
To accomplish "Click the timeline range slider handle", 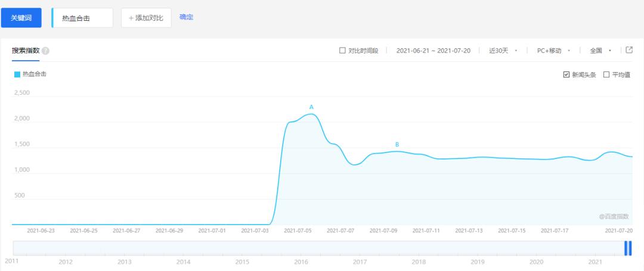I will 628,248.
